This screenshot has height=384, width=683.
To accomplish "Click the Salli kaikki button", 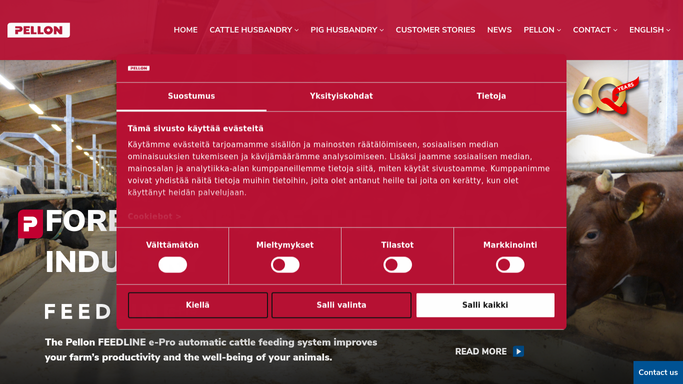I will coord(485,305).
